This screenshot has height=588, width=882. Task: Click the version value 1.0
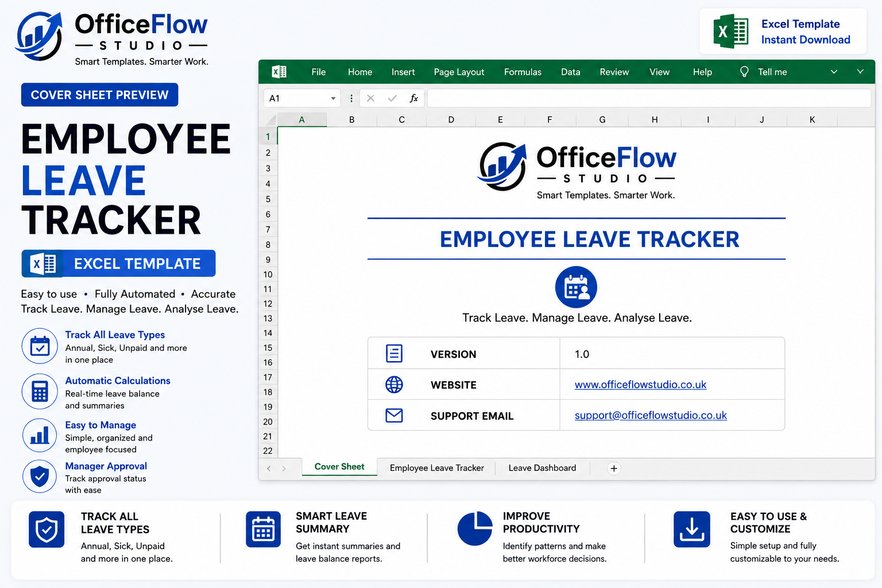coord(582,354)
